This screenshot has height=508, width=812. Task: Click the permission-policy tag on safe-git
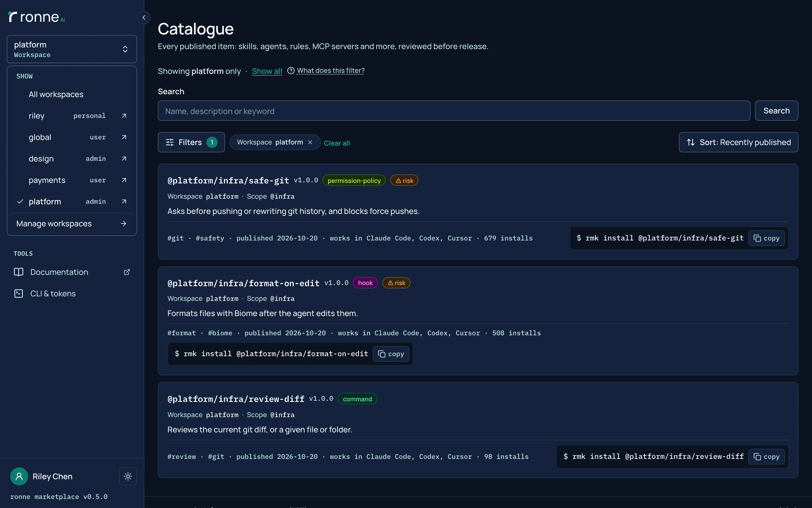(354, 180)
